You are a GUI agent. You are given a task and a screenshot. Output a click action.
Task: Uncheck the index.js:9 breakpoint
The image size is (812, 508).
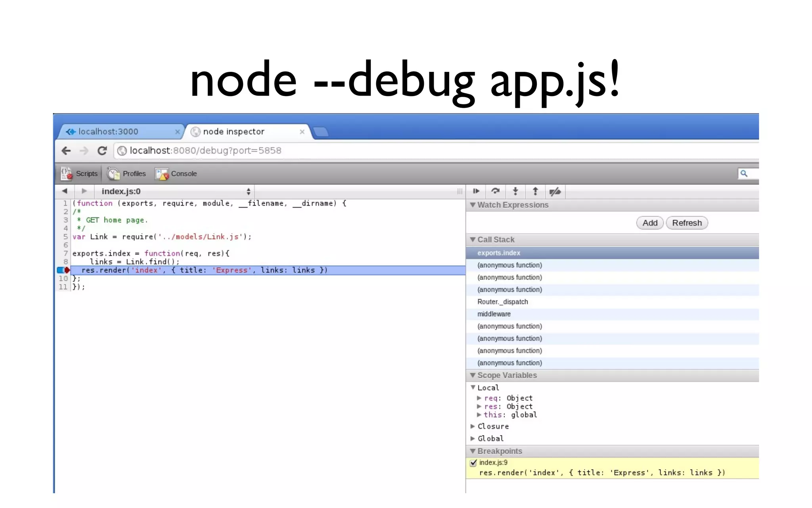tap(473, 463)
